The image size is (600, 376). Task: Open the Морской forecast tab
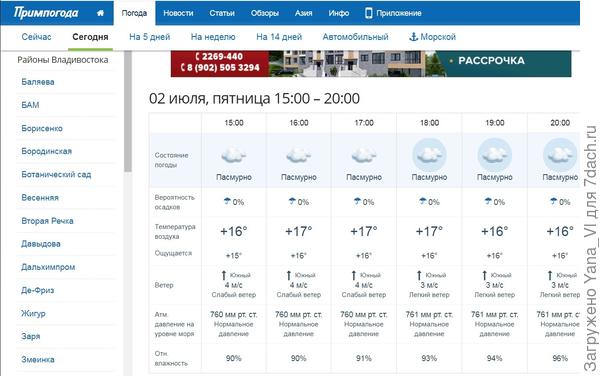click(438, 37)
